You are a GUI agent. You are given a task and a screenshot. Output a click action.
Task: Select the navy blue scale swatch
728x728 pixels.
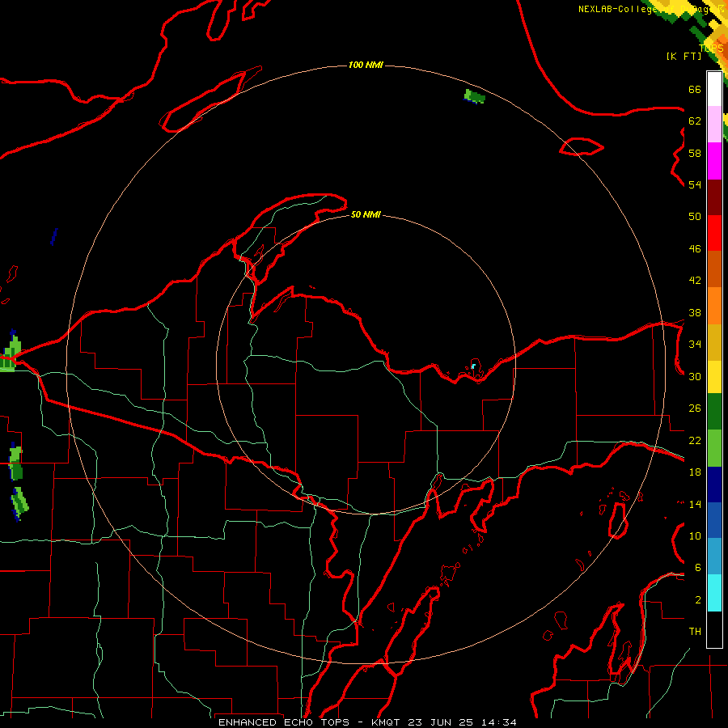pos(714,485)
